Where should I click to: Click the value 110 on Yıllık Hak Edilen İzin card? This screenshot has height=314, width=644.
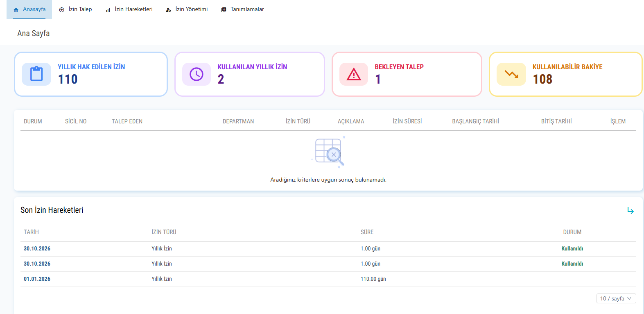coord(68,79)
